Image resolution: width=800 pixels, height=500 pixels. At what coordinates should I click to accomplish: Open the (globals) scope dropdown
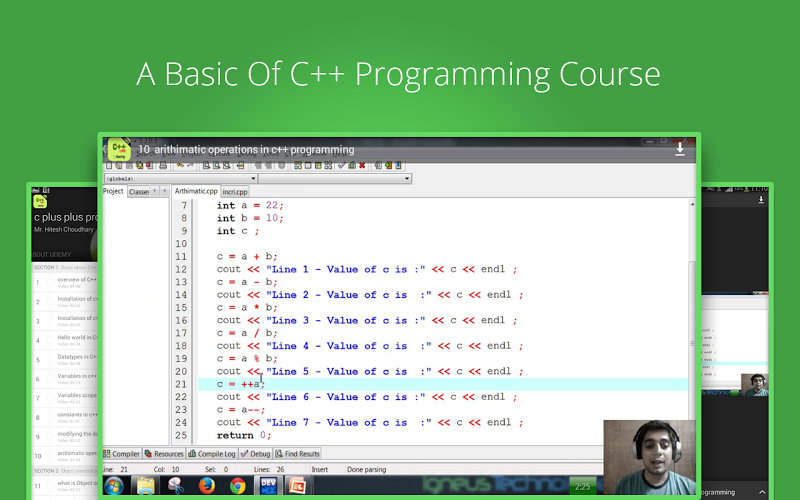point(180,179)
